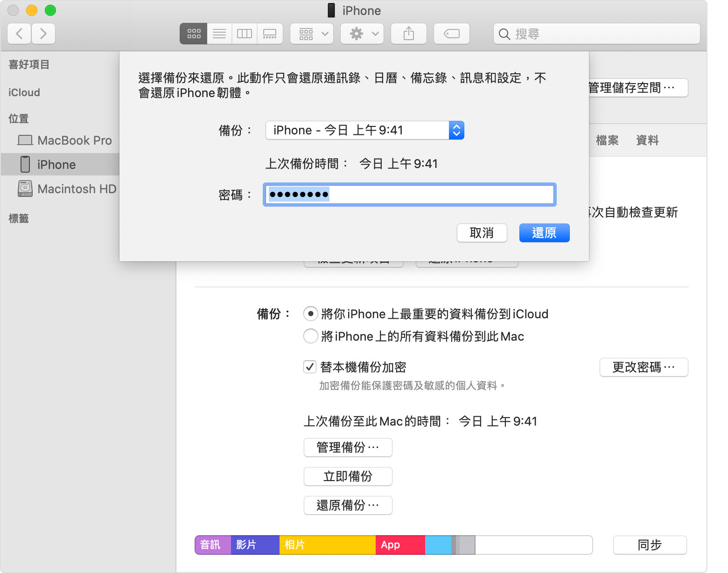Click the 密碼 password field

pyautogui.click(x=410, y=195)
